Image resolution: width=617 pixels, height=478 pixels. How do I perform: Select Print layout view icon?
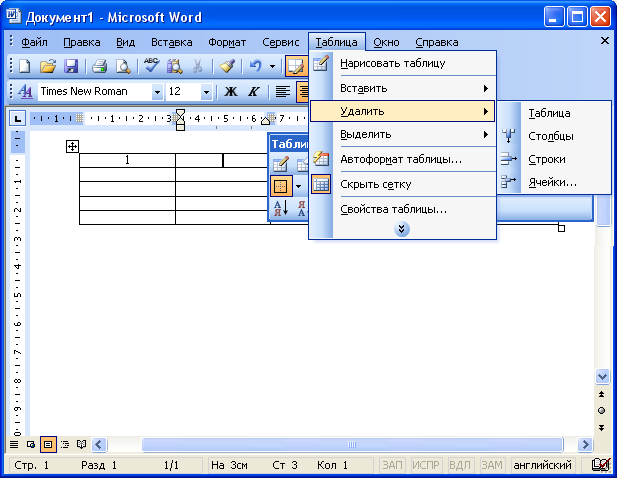click(48, 445)
